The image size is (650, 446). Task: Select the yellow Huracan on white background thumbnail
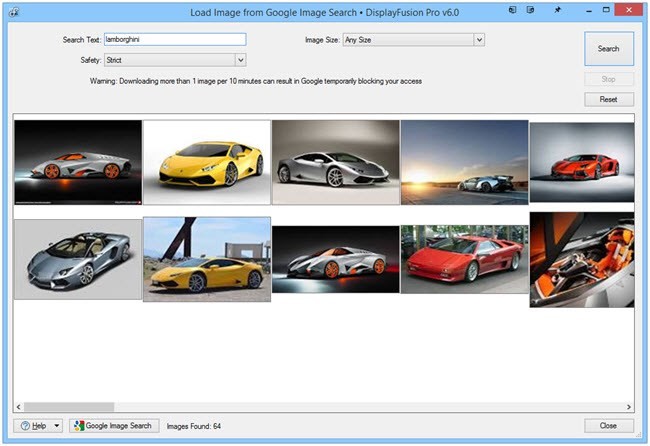(207, 162)
